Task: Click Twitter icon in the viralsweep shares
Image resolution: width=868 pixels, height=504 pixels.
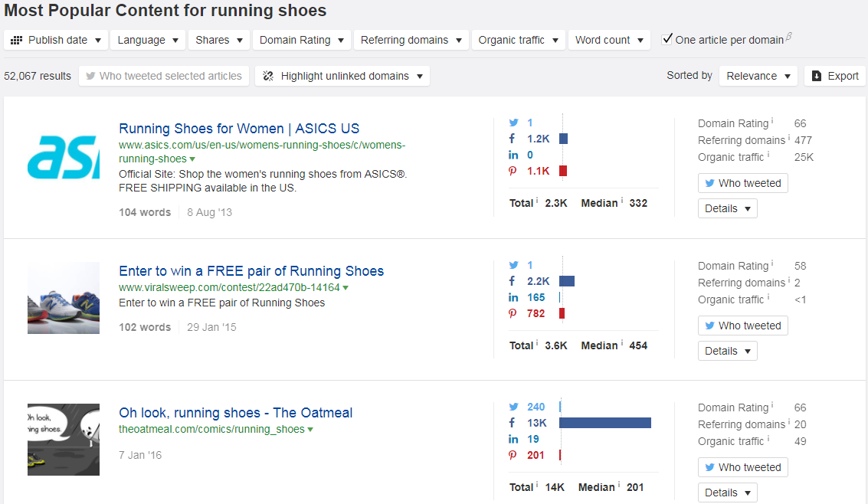Action: coord(514,265)
